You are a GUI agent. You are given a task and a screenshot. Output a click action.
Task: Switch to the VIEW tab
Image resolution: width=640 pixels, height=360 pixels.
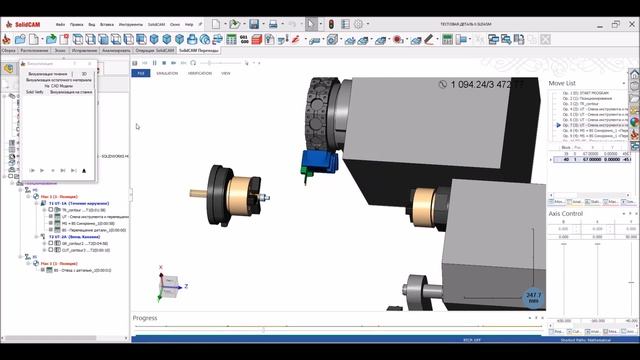[x=226, y=73]
